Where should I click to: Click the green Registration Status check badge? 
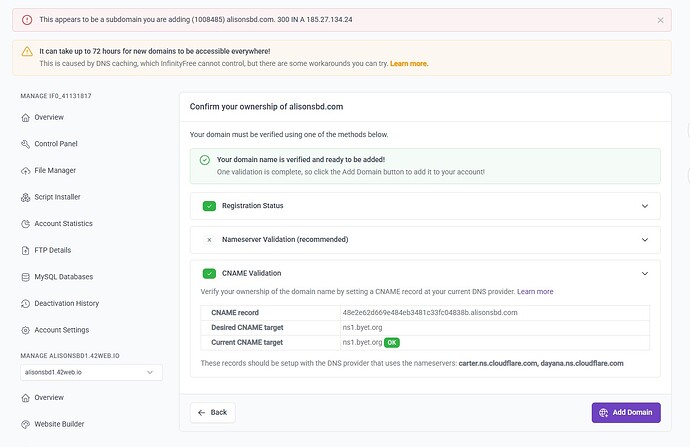(x=209, y=206)
